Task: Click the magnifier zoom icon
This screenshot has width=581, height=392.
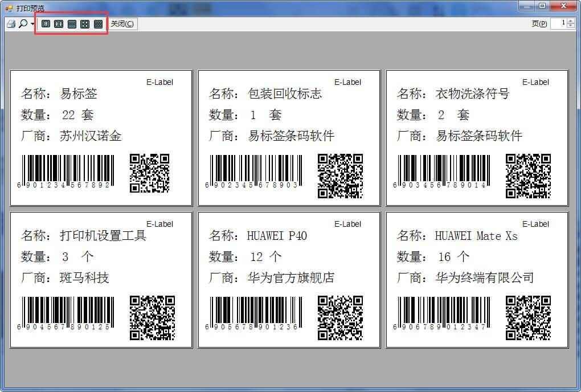Action: tap(23, 24)
